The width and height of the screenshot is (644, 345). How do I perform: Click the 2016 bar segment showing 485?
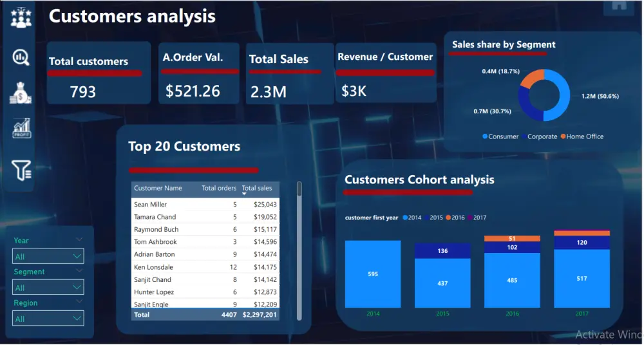(x=512, y=280)
